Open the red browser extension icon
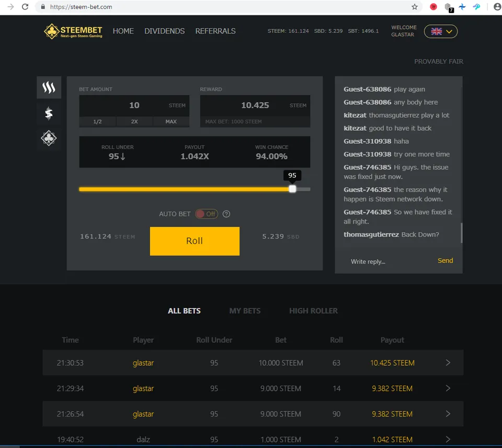The image size is (502, 448). 433,7
